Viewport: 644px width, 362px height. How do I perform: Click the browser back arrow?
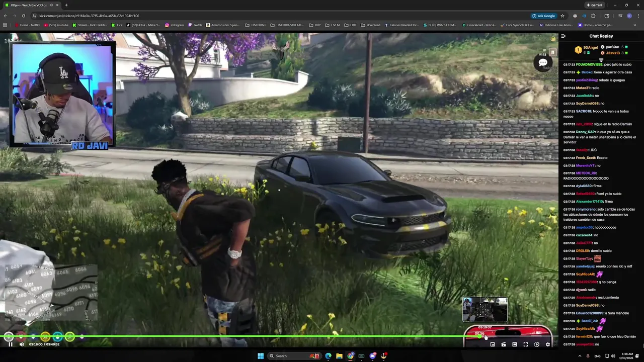pos(5,16)
